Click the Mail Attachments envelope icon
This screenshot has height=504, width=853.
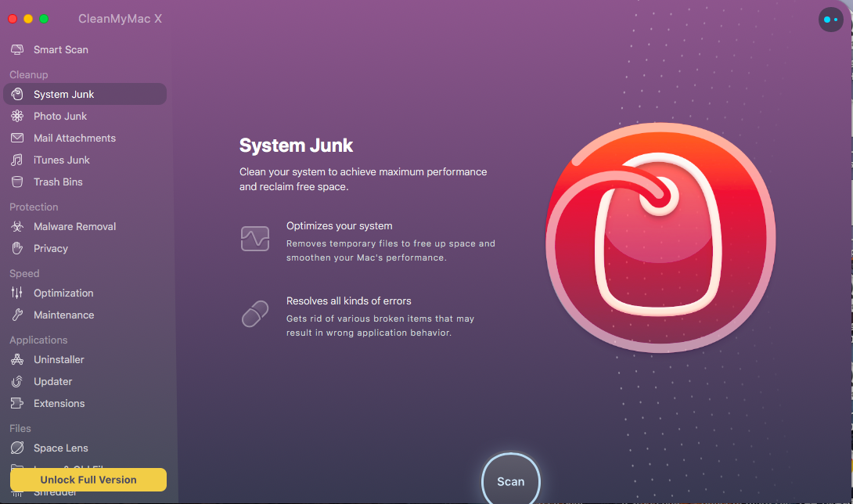click(x=17, y=138)
